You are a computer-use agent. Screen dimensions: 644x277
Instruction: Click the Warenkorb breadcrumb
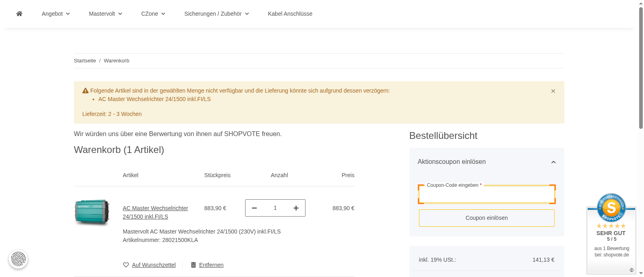(x=116, y=61)
